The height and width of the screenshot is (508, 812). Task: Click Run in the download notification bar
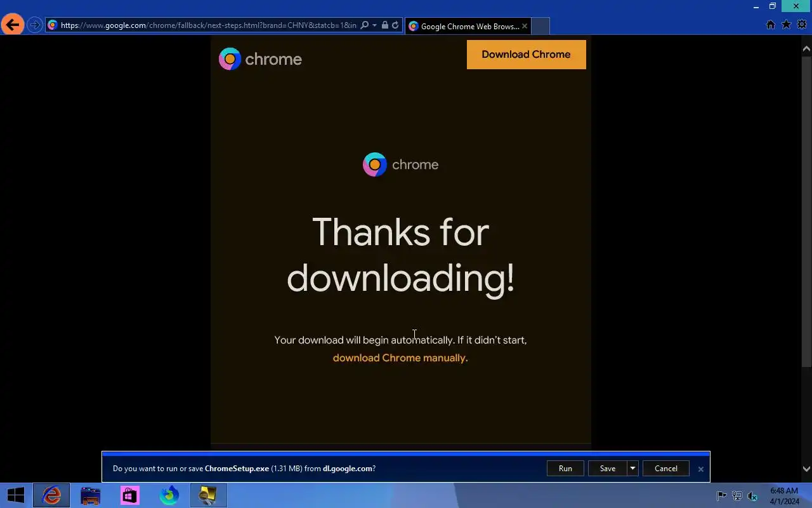565,469
